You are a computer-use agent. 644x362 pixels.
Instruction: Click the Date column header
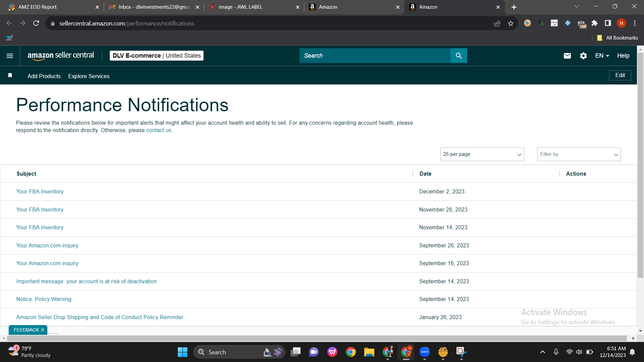425,174
